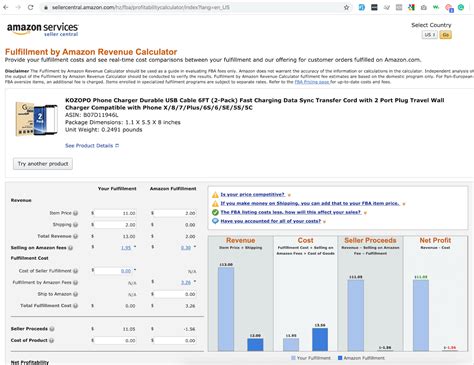Open link about making money on Shipping
This screenshot has width=474, height=365.
310,203
